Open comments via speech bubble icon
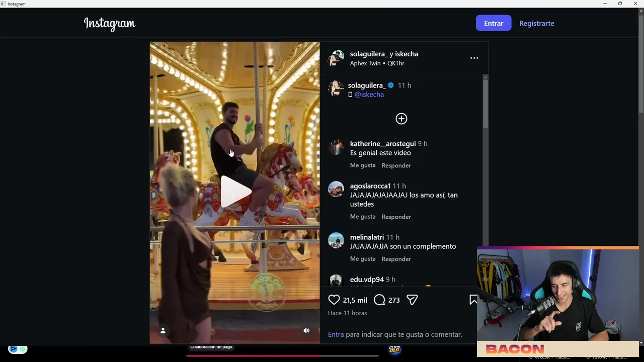 pyautogui.click(x=380, y=300)
